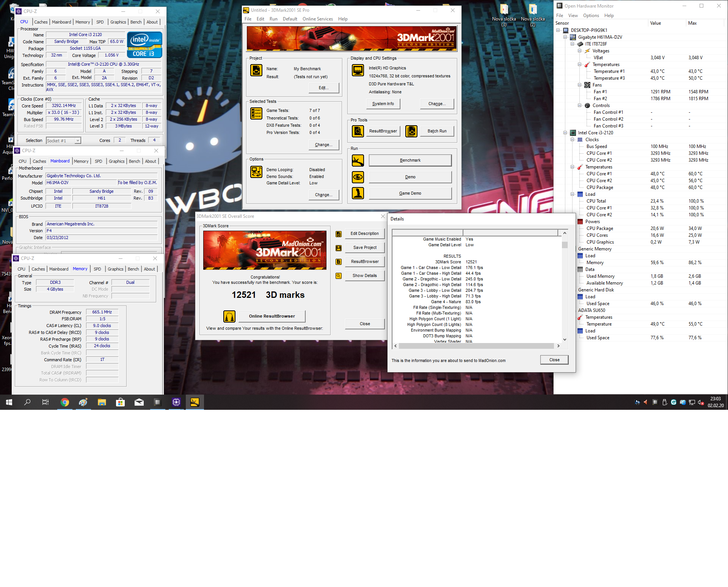
Task: Collapse the Fans node
Action: tap(580, 85)
